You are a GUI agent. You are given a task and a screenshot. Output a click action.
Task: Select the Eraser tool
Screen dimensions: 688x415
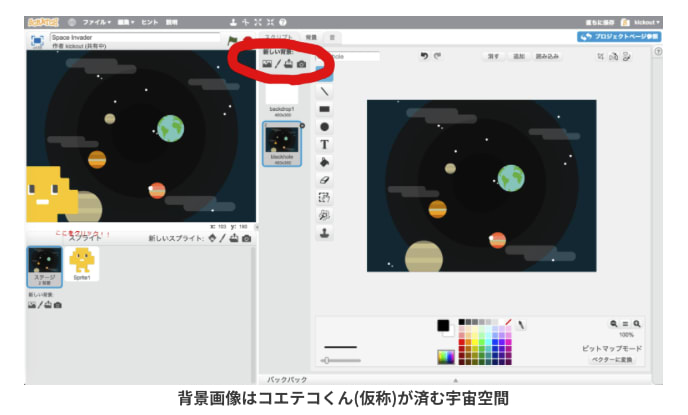click(324, 180)
